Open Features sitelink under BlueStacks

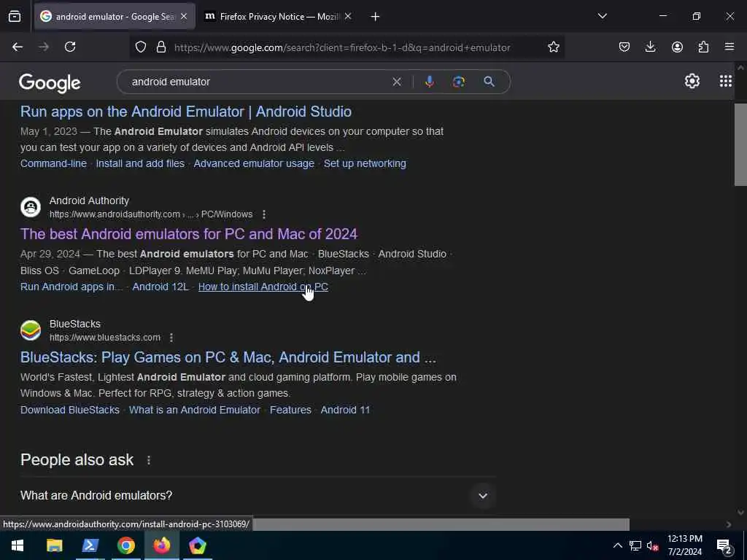(290, 410)
